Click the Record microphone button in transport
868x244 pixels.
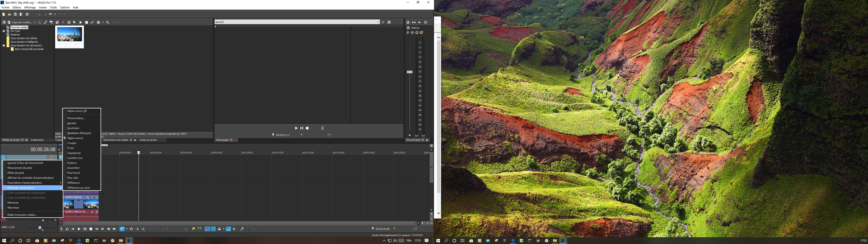61,229
